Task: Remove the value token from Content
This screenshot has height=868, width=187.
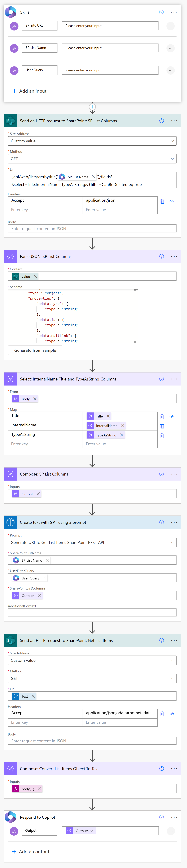Action: pos(35,276)
